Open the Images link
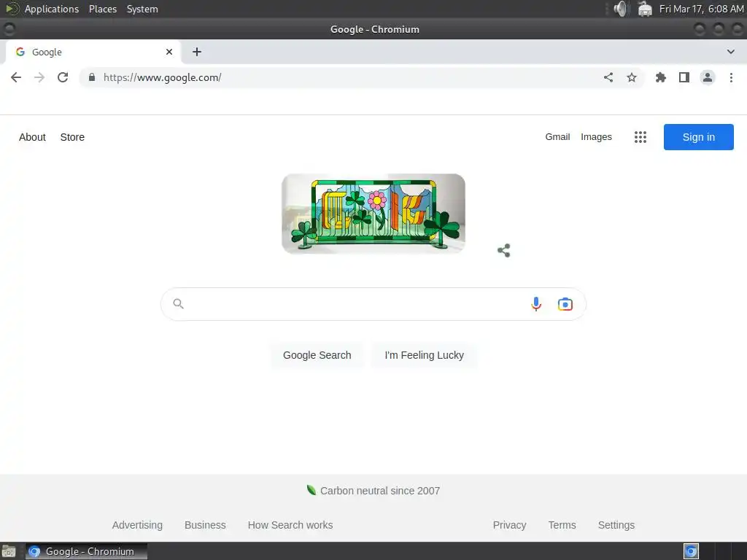Screen dimensions: 747x560 (x=596, y=137)
